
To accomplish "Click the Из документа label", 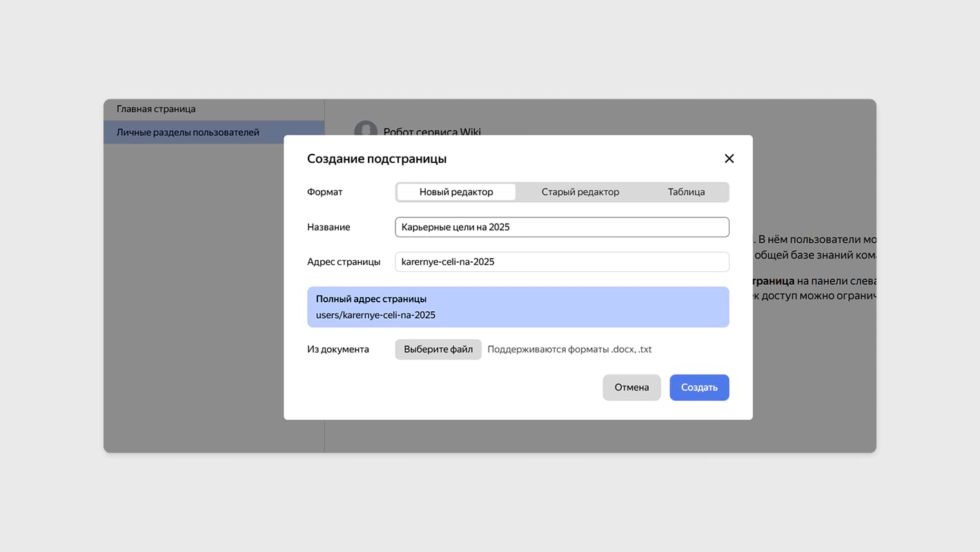I will tap(338, 349).
